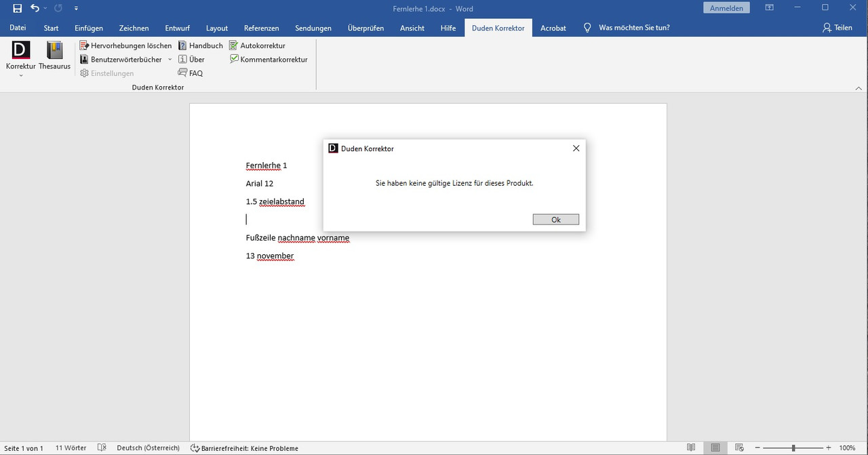Click the 'Arial 12' line
Viewport: 868px width, 455px height.
tap(260, 184)
